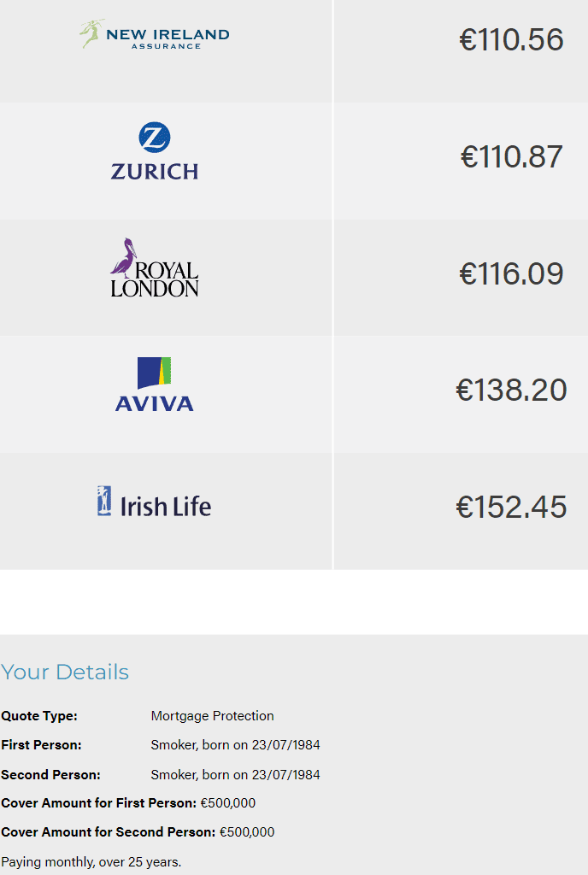Viewport: 588px width, 875px height.
Task: Choose the Aviva logo
Action: tap(155, 385)
